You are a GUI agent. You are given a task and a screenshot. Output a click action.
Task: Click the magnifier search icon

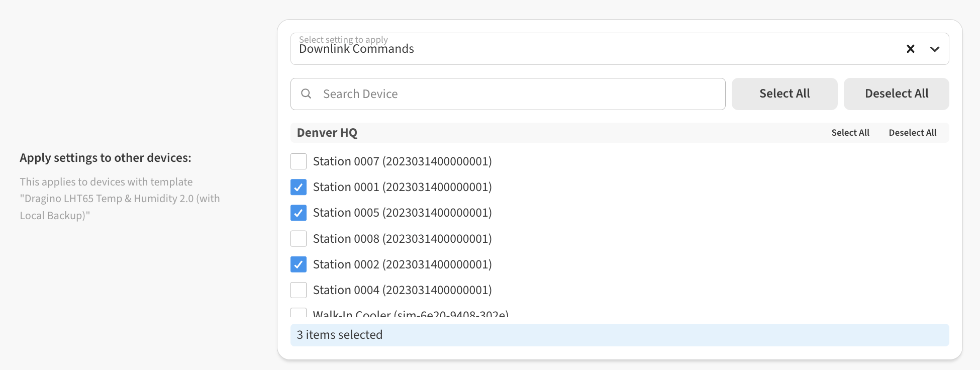tap(306, 94)
